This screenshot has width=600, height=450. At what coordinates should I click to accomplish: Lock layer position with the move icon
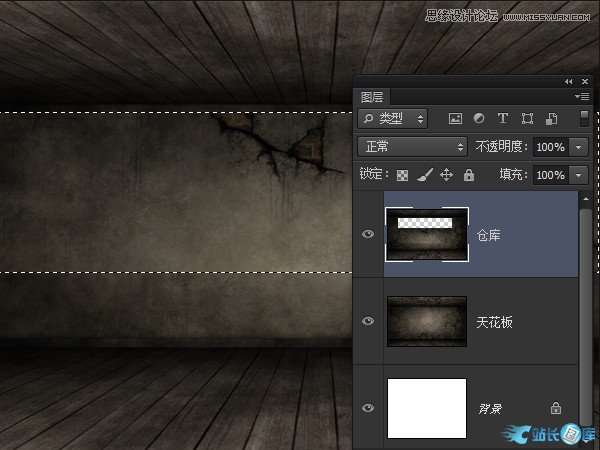click(x=446, y=175)
